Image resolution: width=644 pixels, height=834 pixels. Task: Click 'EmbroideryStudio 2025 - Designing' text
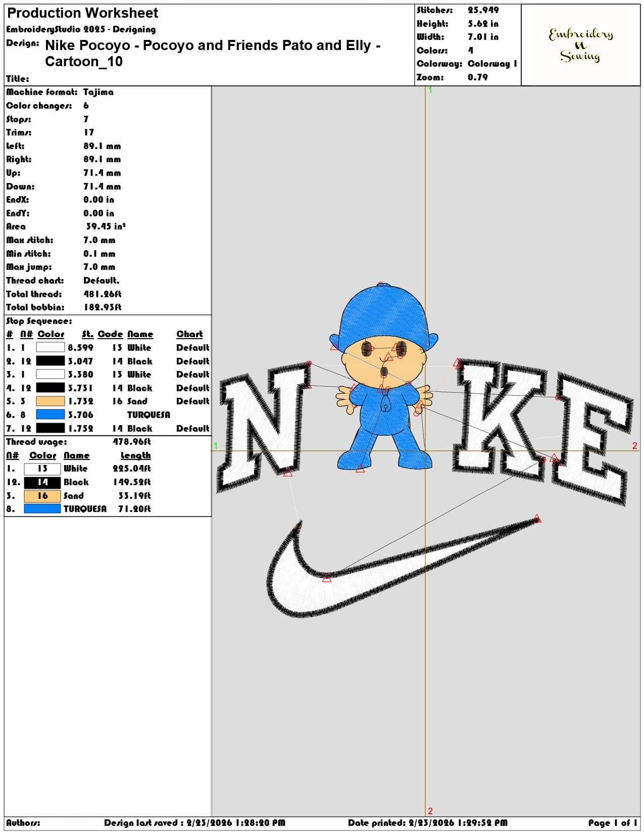81,29
